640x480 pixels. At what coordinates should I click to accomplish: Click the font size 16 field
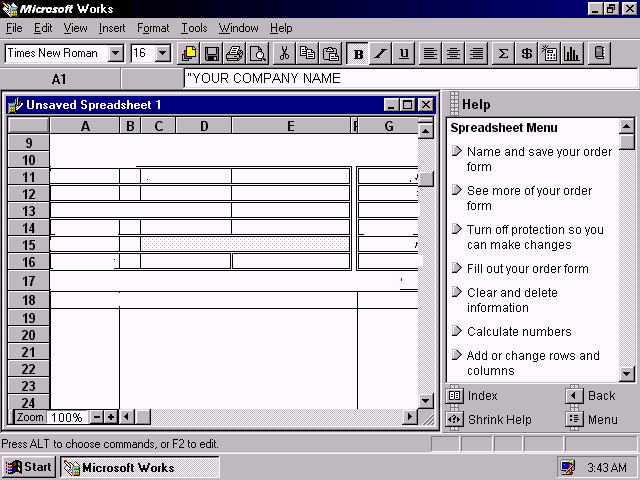[143, 53]
